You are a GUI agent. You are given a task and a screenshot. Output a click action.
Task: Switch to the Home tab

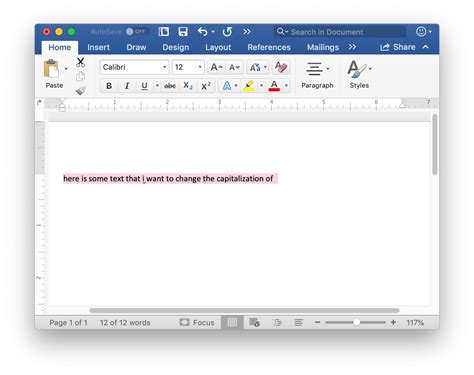click(x=60, y=47)
